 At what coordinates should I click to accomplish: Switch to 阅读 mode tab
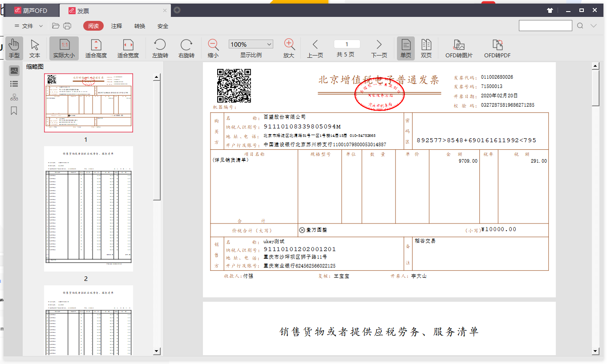tap(93, 26)
